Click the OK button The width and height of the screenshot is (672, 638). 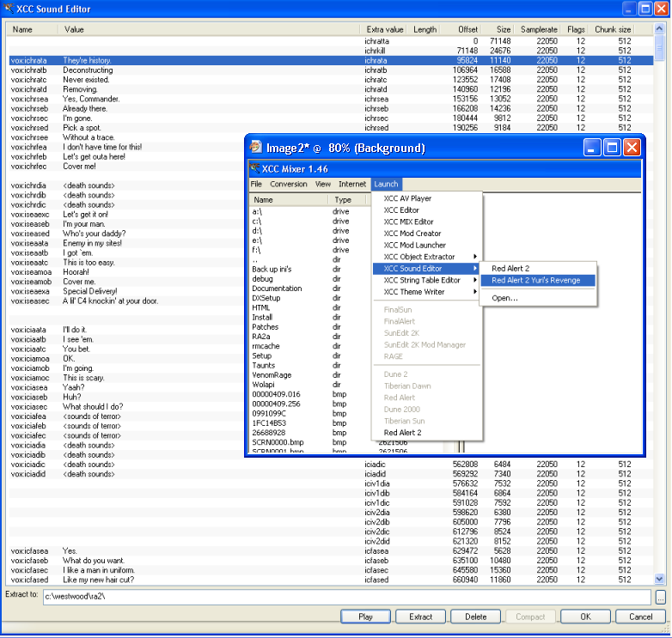(x=585, y=617)
